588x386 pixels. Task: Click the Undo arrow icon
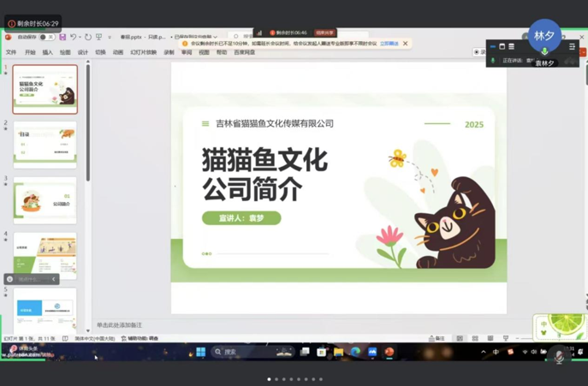pyautogui.click(x=74, y=38)
